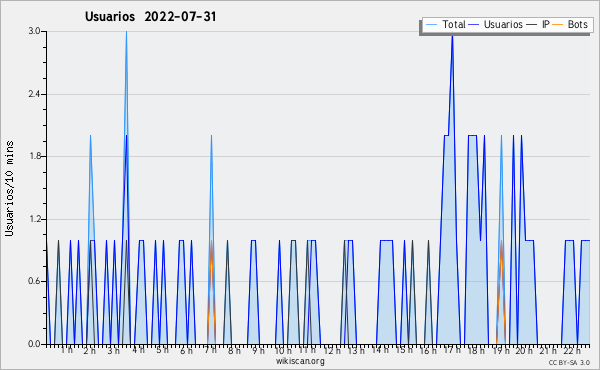Click the '12 h' x-axis label
Screen dimensions: 600x370
pos(332,351)
